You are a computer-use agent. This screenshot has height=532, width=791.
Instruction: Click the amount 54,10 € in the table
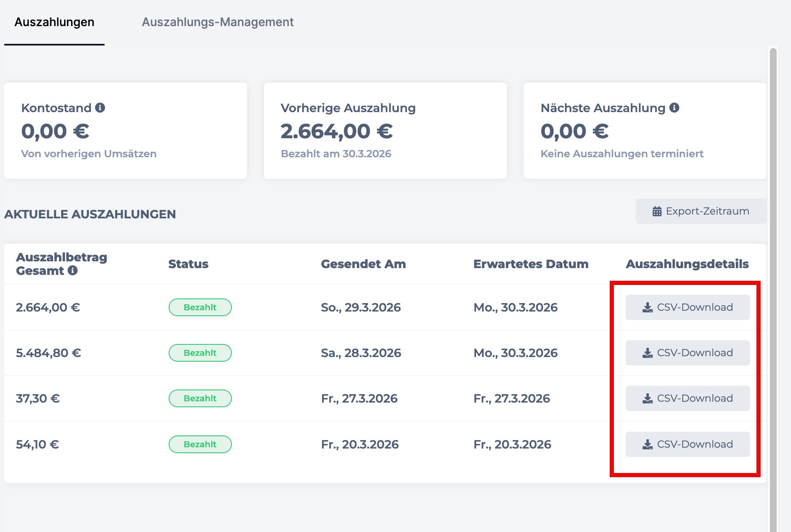[x=38, y=444]
